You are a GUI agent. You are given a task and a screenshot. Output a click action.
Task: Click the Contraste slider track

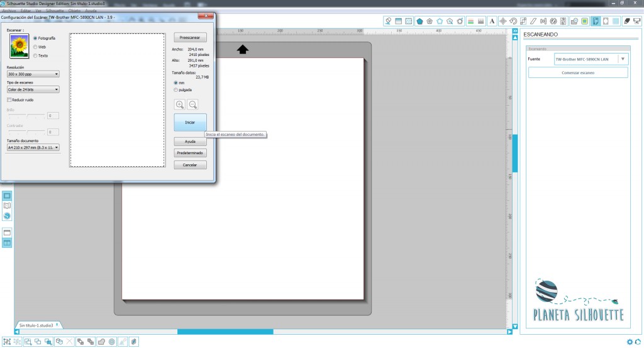click(26, 132)
